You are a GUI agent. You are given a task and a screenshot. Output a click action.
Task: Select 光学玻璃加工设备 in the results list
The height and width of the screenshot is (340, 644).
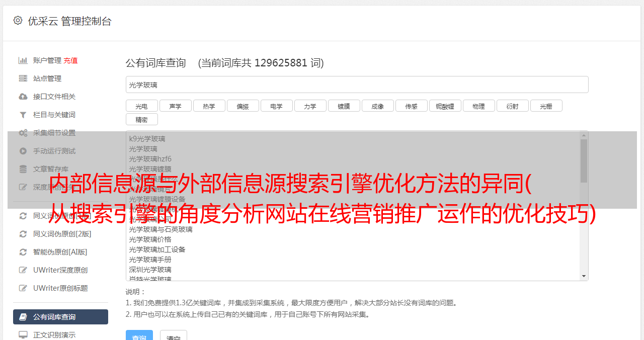point(157,249)
